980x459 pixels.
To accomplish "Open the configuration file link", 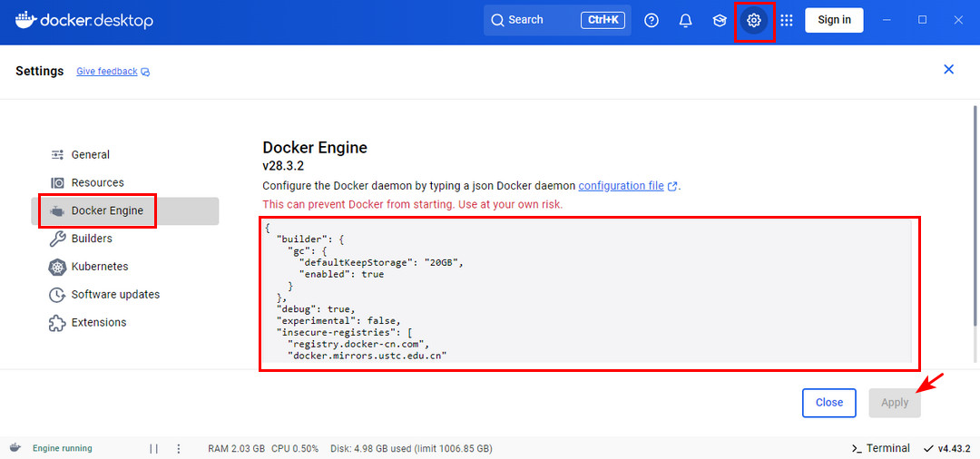I will click(x=622, y=185).
